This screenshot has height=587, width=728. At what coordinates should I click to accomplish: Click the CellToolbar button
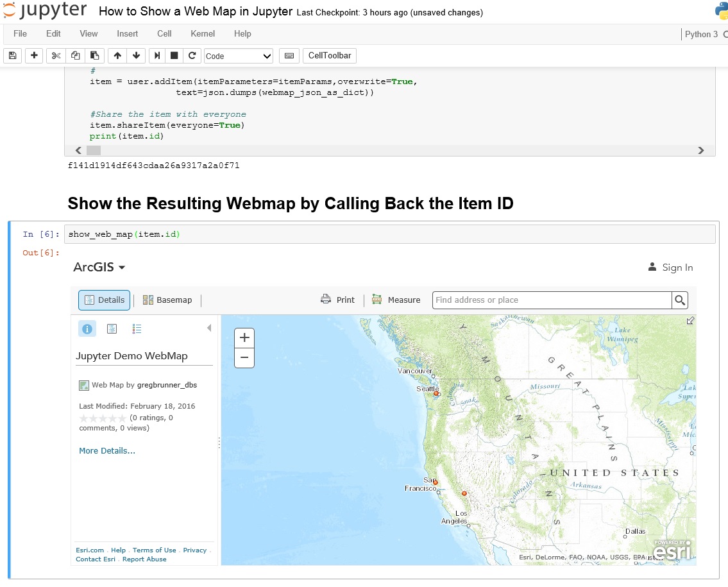(330, 55)
